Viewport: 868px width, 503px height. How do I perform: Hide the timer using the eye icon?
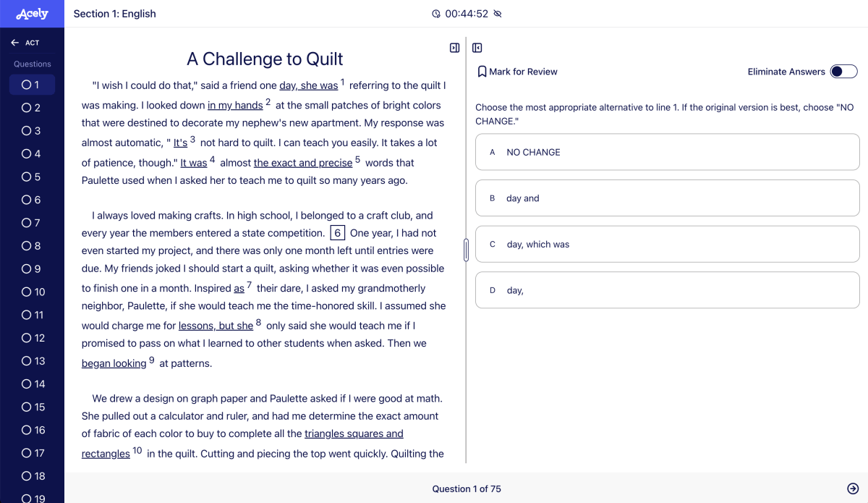pyautogui.click(x=498, y=14)
